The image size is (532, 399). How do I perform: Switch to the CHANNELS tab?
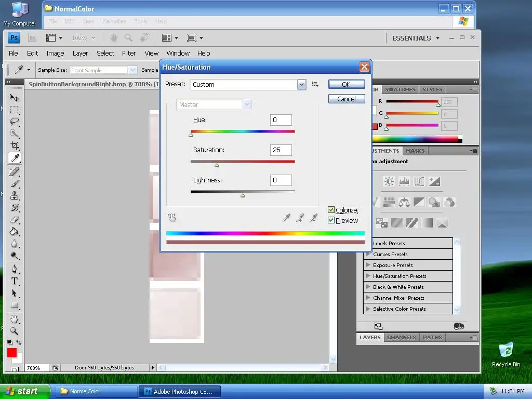click(402, 337)
